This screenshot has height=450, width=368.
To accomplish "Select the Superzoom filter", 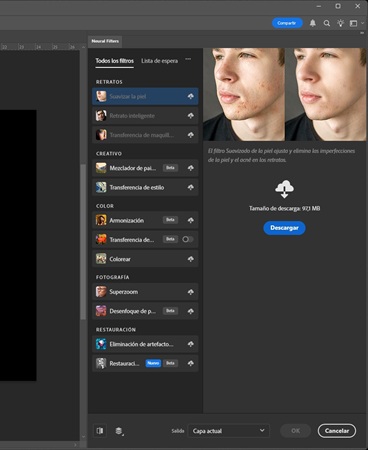I will point(145,292).
